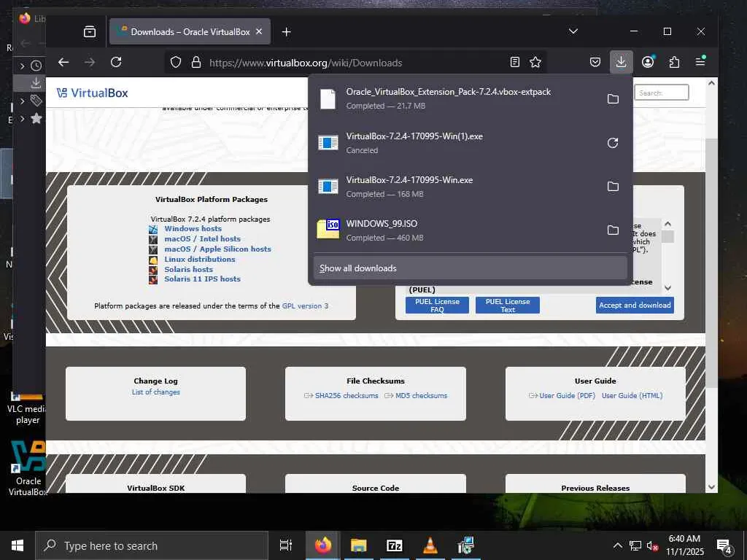Click the VirtualBox site Search box
The height and width of the screenshot is (560, 747).
(661, 93)
